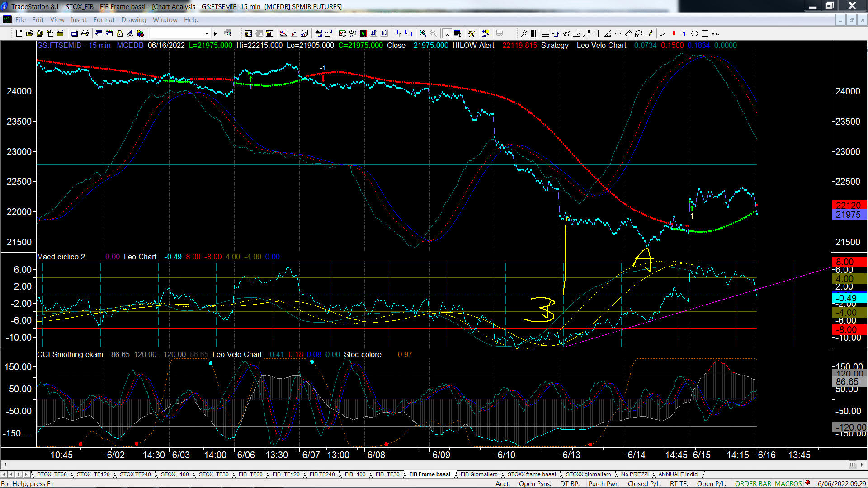Select the yellow pencil drawing tool

(x=649, y=33)
